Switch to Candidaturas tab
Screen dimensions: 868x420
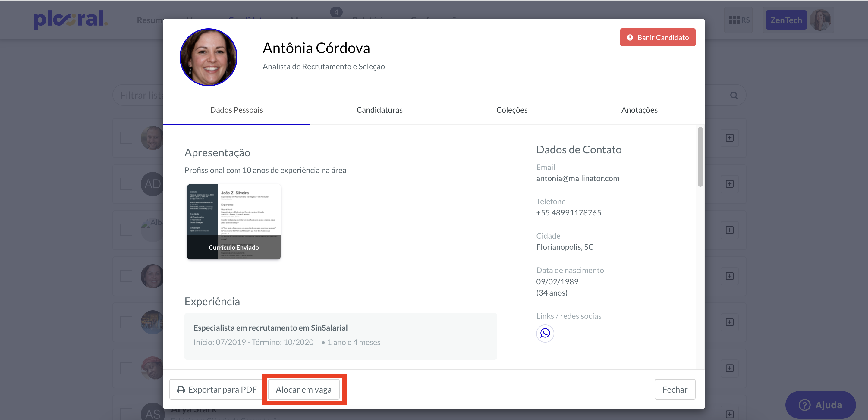point(379,110)
